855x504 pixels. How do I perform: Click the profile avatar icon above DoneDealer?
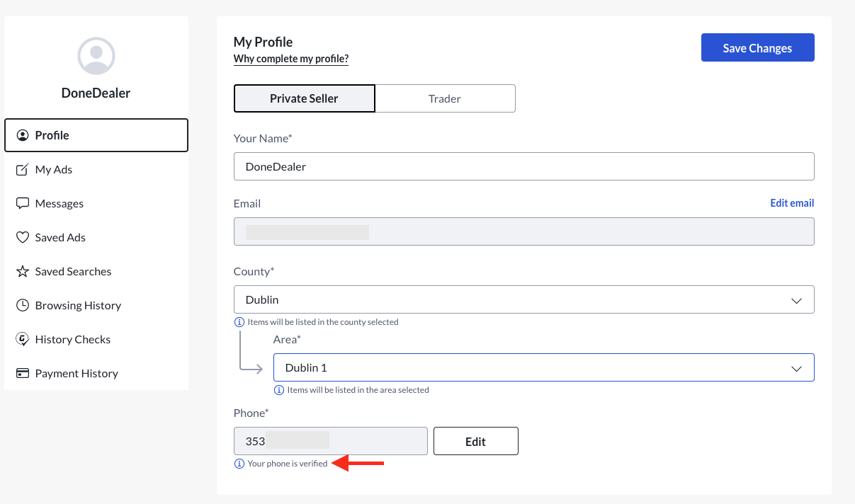click(x=96, y=56)
